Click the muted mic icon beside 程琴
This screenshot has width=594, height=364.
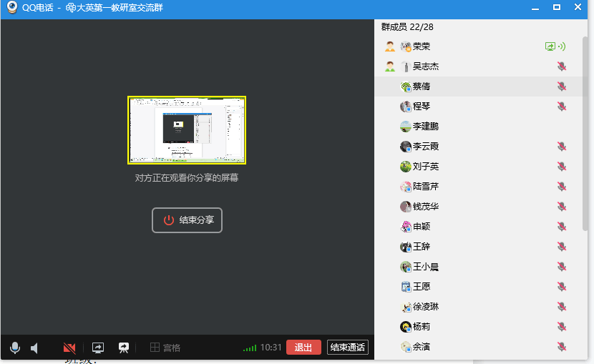point(562,107)
